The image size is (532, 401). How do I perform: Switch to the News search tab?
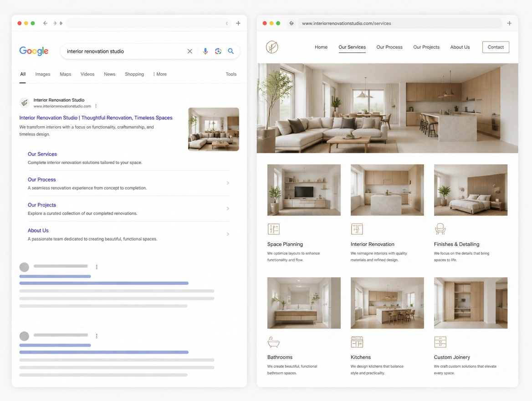pos(110,74)
